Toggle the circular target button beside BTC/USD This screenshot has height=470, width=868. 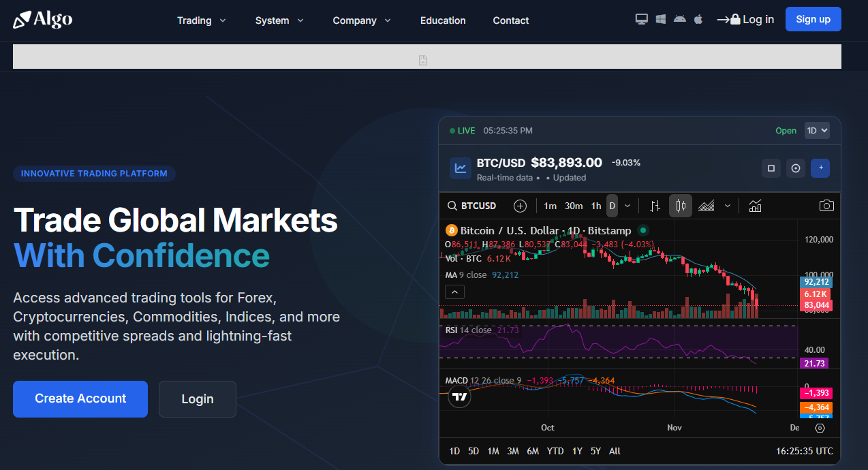(x=796, y=168)
